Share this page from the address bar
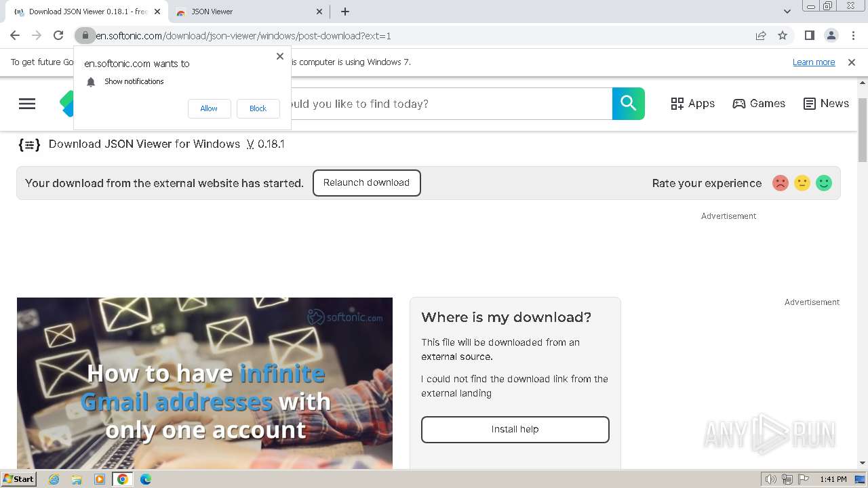Image resolution: width=868 pixels, height=488 pixels. [x=761, y=35]
